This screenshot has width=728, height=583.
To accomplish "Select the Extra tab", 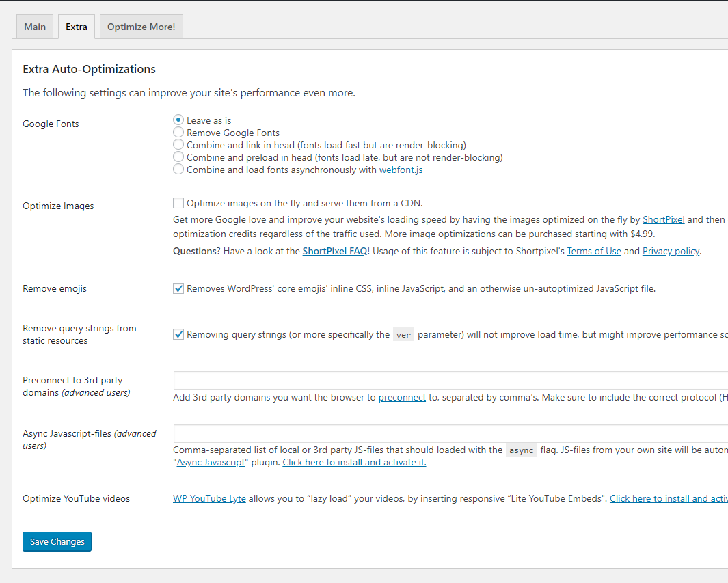I will click(x=77, y=27).
